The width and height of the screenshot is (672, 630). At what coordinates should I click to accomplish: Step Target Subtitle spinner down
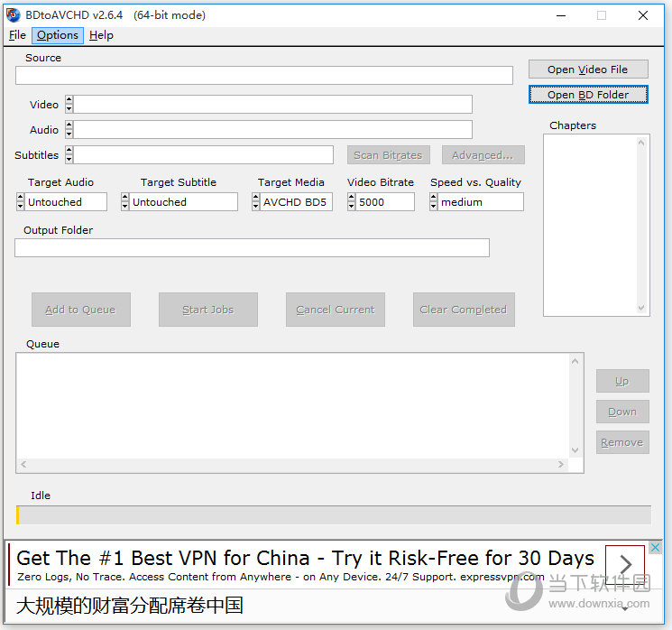pyautogui.click(x=124, y=207)
